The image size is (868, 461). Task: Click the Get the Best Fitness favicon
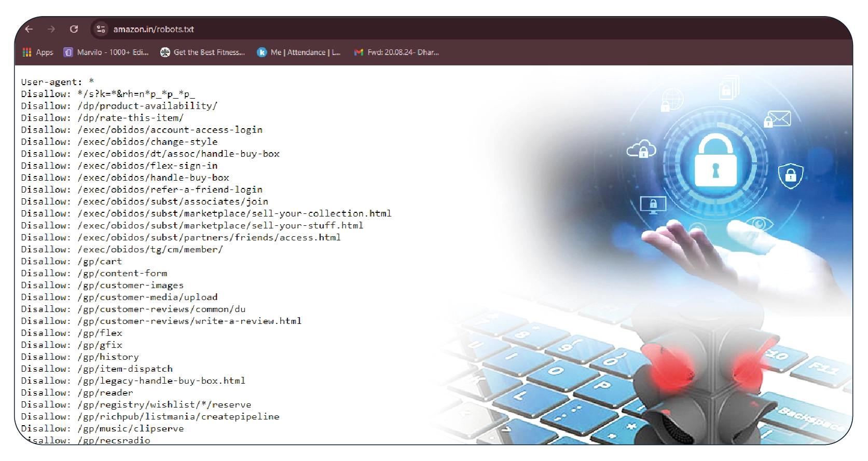pos(165,52)
